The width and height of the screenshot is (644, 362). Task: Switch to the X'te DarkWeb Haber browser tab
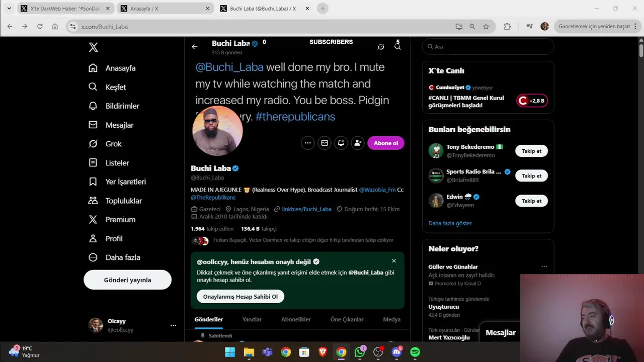(65, 9)
